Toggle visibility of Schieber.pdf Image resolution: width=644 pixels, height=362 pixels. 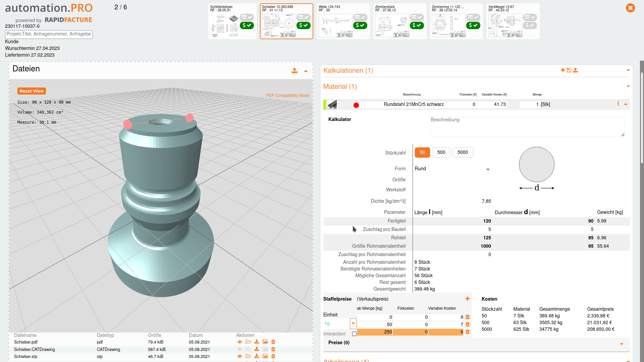(239, 342)
